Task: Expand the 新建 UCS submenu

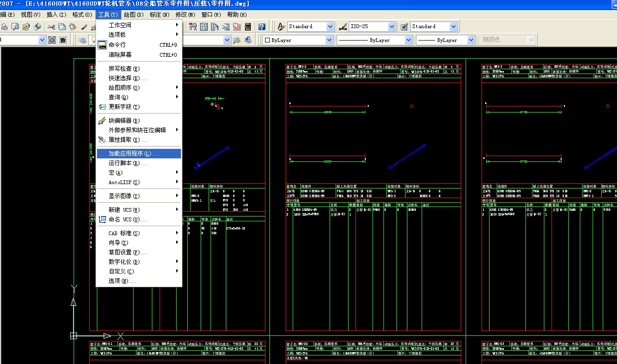Action: (x=138, y=209)
